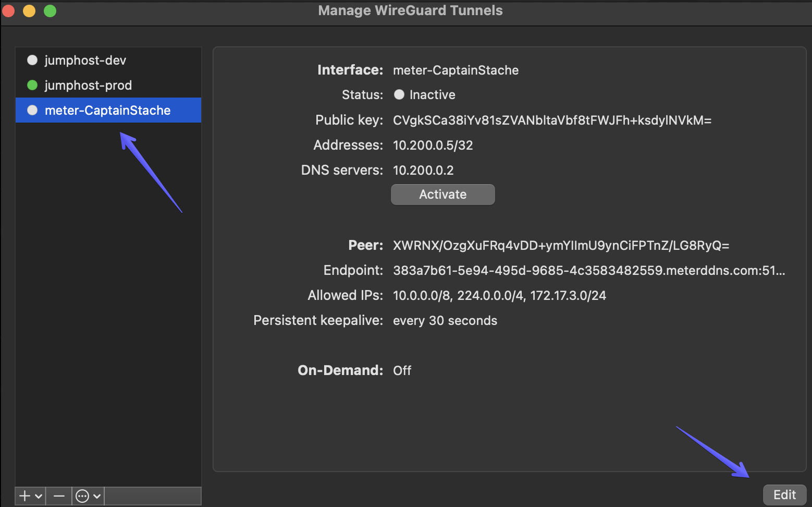Click the Manage WireGuard Tunnels title bar

(410, 10)
